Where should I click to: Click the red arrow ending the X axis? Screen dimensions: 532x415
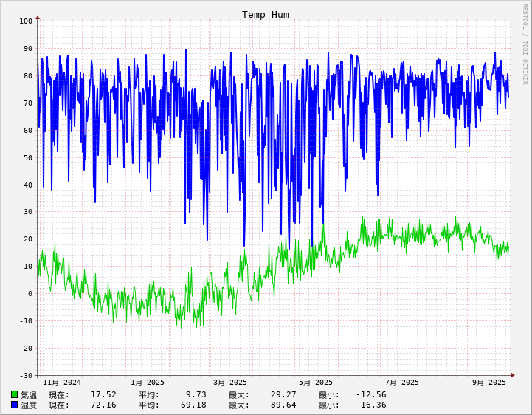pyautogui.click(x=513, y=375)
